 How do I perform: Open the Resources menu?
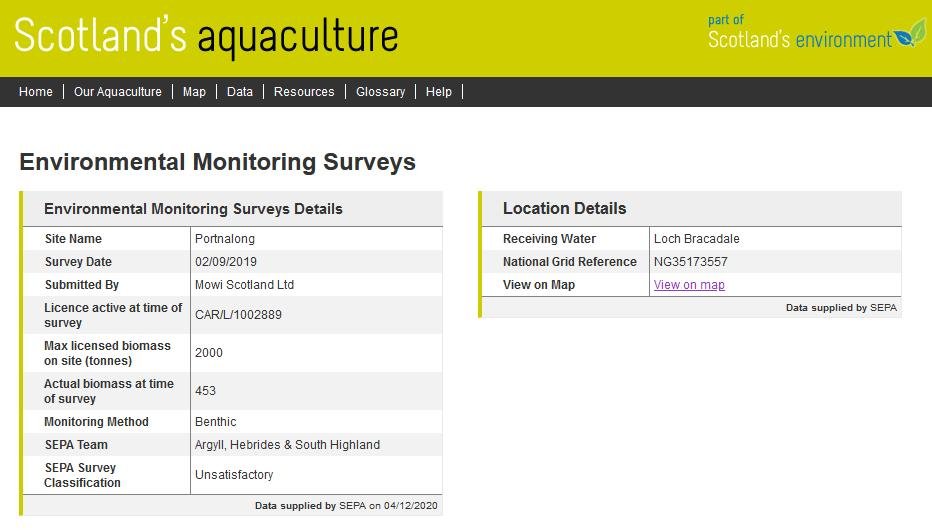(304, 92)
